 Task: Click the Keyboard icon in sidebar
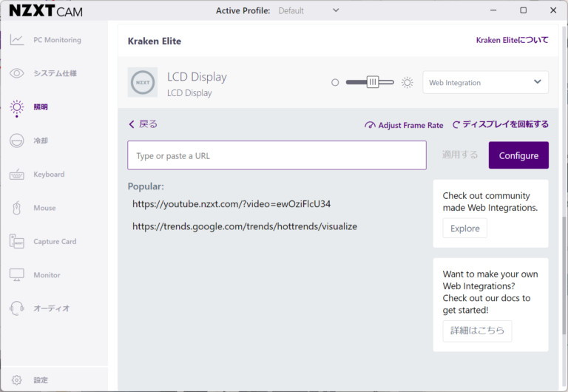point(16,175)
